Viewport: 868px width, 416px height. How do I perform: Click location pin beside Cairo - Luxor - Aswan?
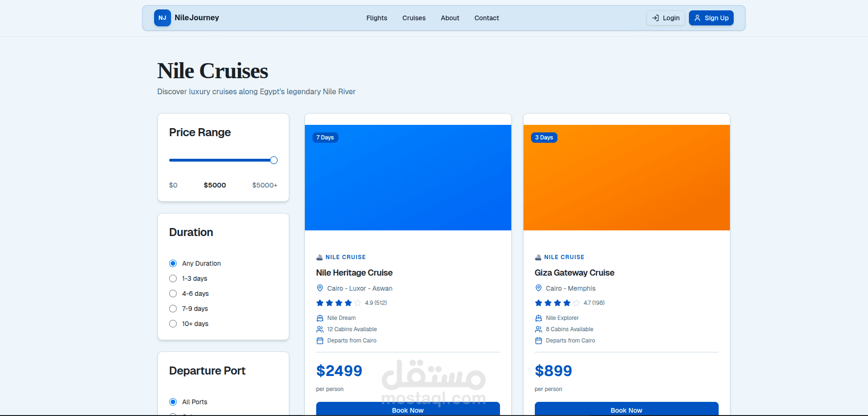tap(320, 288)
